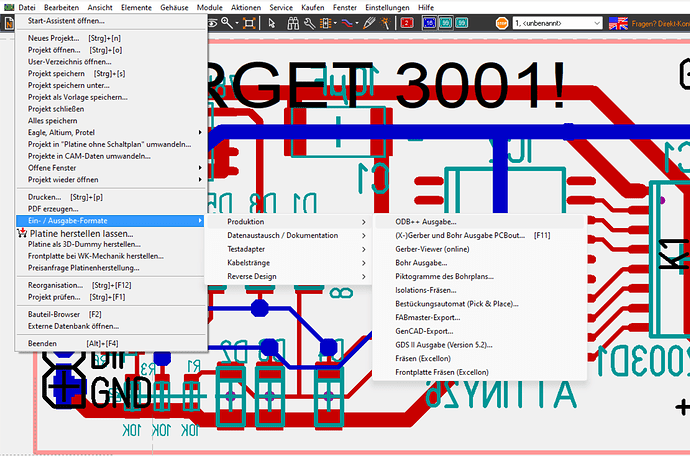
Task: Click 'Projekt speichern unter...'
Action: [x=110, y=85]
